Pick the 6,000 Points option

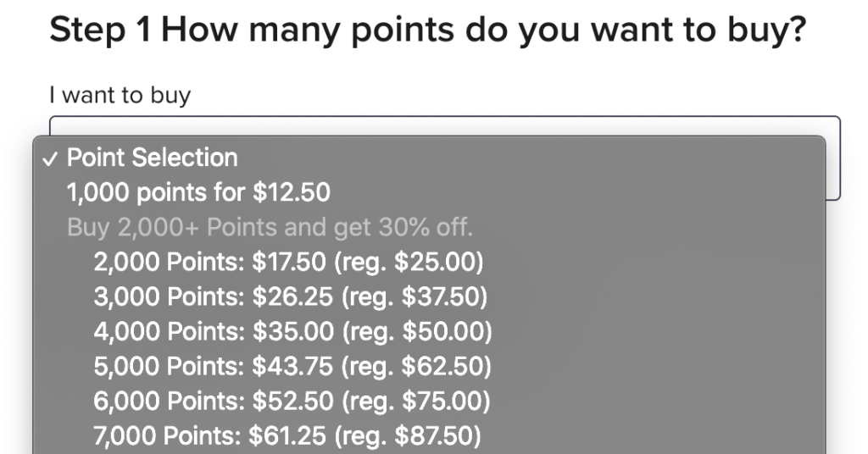coord(292,401)
